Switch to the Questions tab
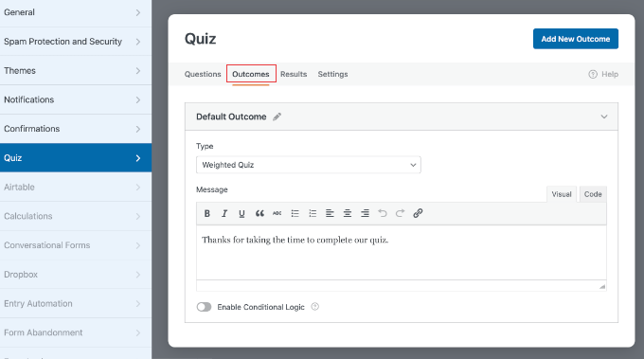 (x=203, y=74)
